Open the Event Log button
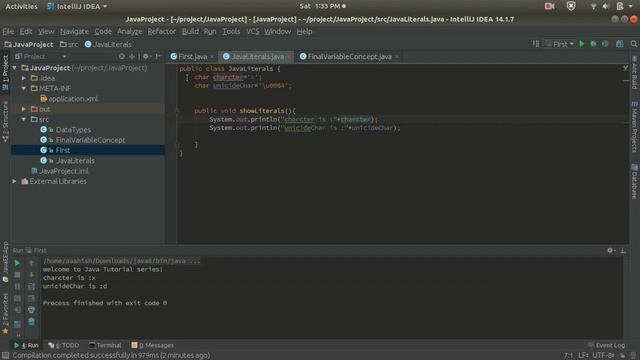The image size is (640, 360). click(x=607, y=345)
